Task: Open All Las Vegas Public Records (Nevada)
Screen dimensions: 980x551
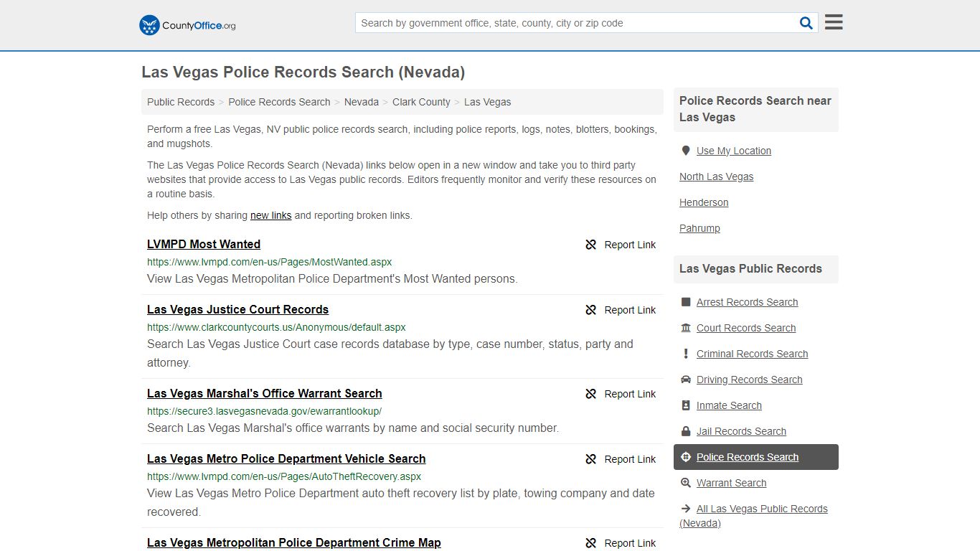Action: [x=753, y=516]
